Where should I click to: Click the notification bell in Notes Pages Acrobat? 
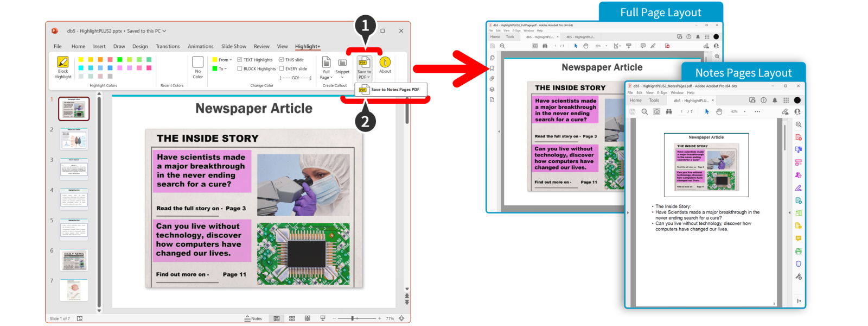tap(775, 100)
